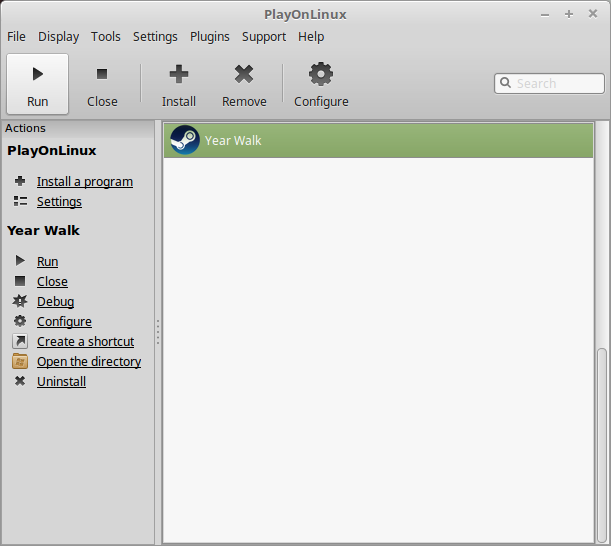
Task: Click the Install a program link
Action: point(85,182)
